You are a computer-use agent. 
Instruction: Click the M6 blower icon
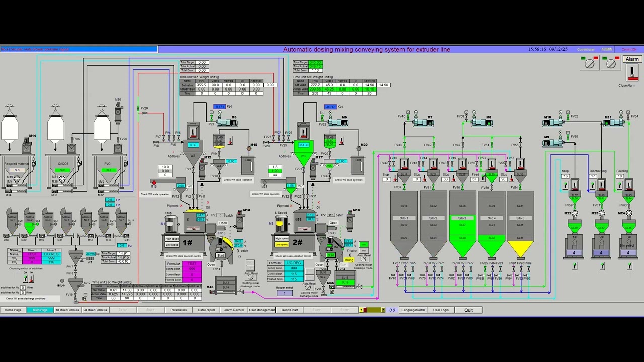338,121
